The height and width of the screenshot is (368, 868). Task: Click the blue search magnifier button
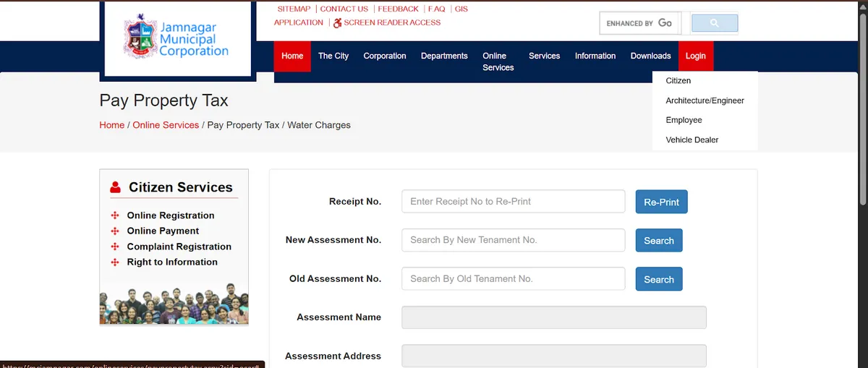tap(714, 23)
